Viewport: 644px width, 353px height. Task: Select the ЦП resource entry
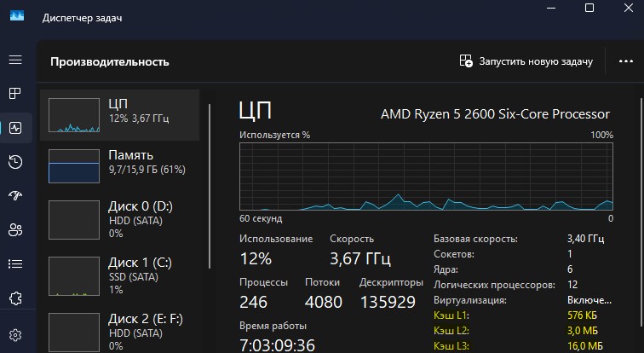(119, 115)
